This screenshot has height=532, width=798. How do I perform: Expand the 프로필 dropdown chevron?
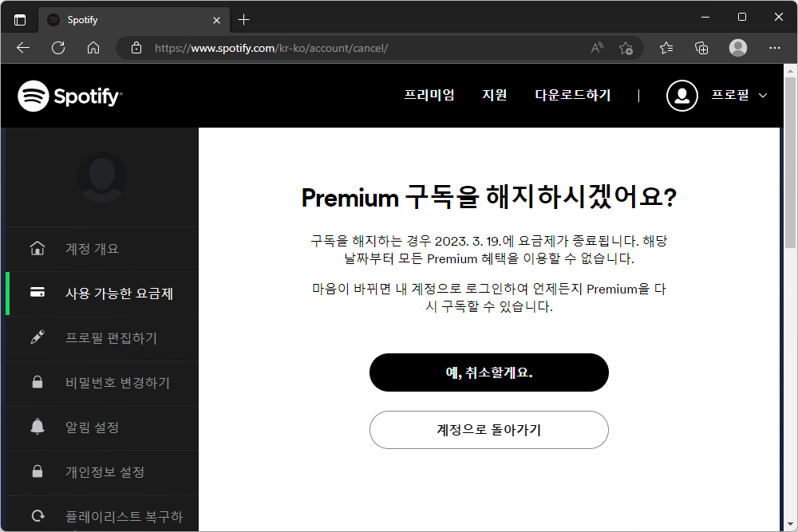point(762,96)
